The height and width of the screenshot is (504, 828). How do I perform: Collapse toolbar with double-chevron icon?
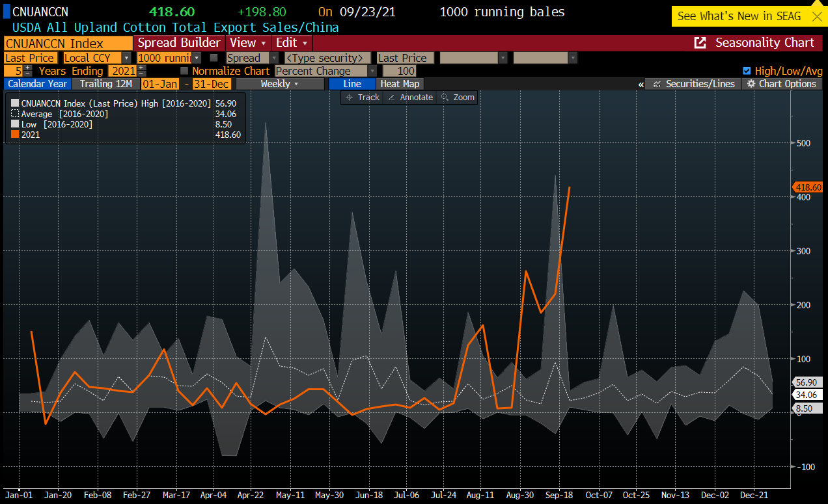point(641,84)
